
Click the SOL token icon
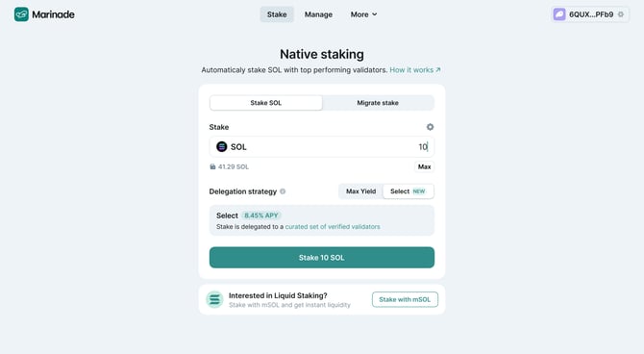point(222,147)
